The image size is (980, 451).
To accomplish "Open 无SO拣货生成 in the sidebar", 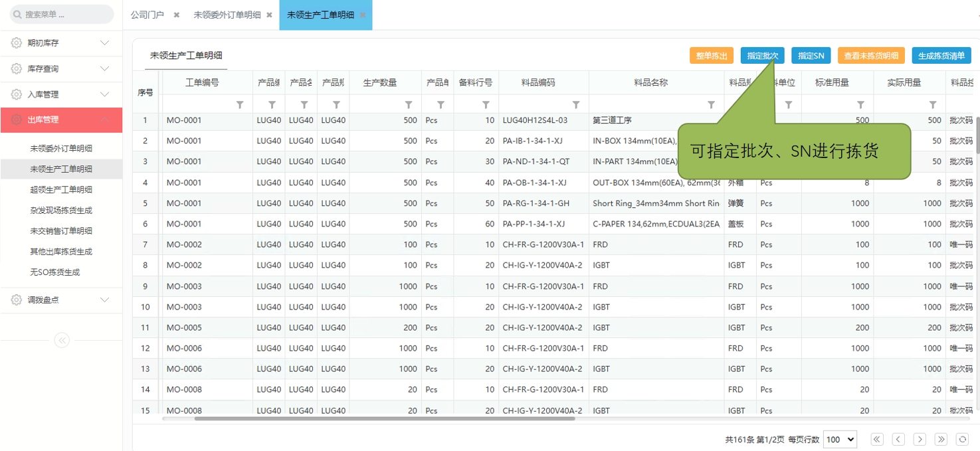I will (56, 272).
